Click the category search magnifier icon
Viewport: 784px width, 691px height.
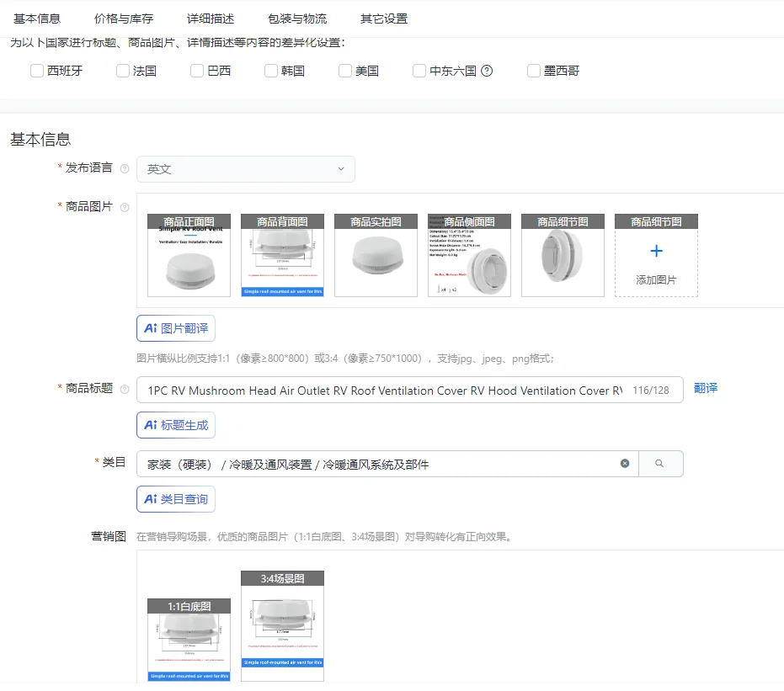(x=659, y=464)
